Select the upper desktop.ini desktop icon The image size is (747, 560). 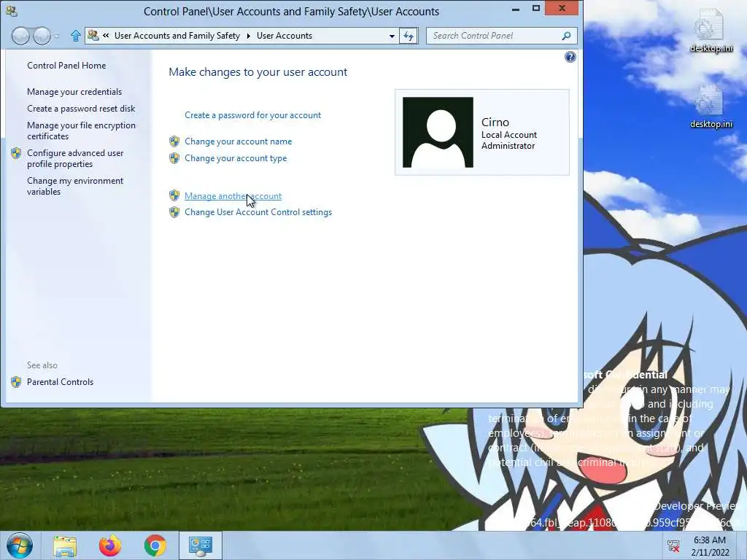[x=711, y=31]
